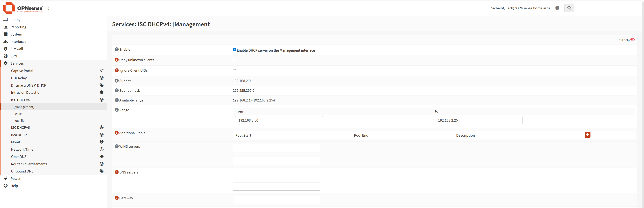The height and width of the screenshot is (208, 644).
Task: Click the Captive Portal paper plane icon
Action: pos(102,71)
